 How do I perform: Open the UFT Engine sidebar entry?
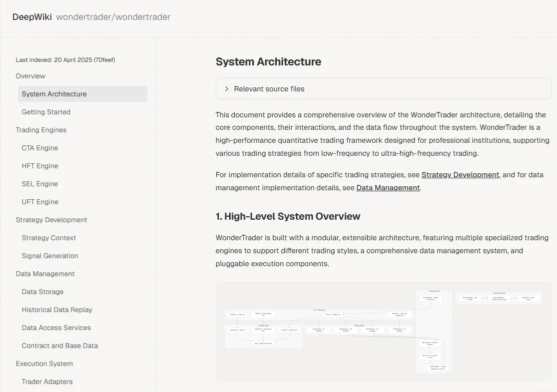pyautogui.click(x=40, y=202)
